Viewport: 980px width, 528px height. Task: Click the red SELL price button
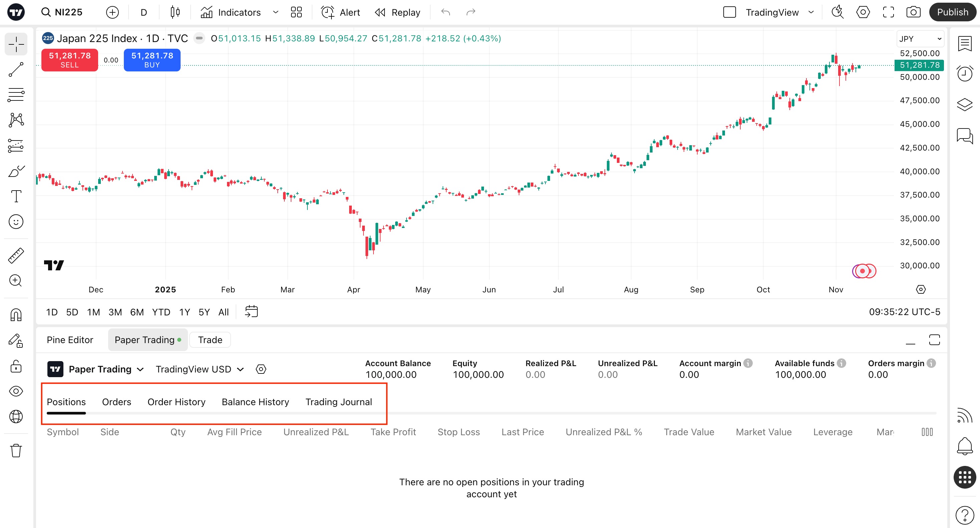coord(70,60)
